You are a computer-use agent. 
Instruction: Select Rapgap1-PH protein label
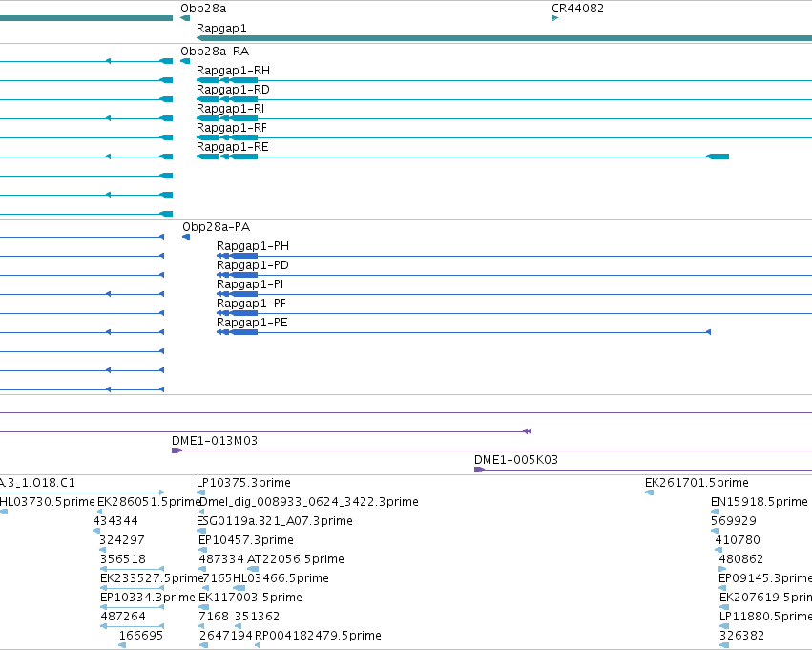pyautogui.click(x=253, y=246)
